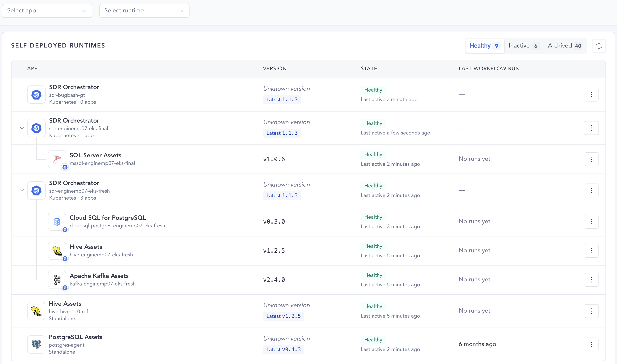Open kebab menu for hive-hive-110-ref row
This screenshot has height=364, width=617.
click(591, 311)
